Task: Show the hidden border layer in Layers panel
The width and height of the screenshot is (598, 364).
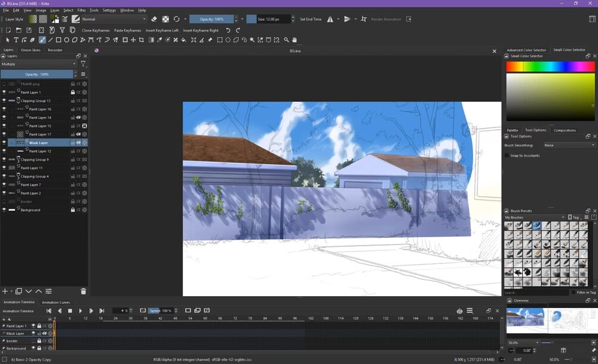Action: coord(4,201)
